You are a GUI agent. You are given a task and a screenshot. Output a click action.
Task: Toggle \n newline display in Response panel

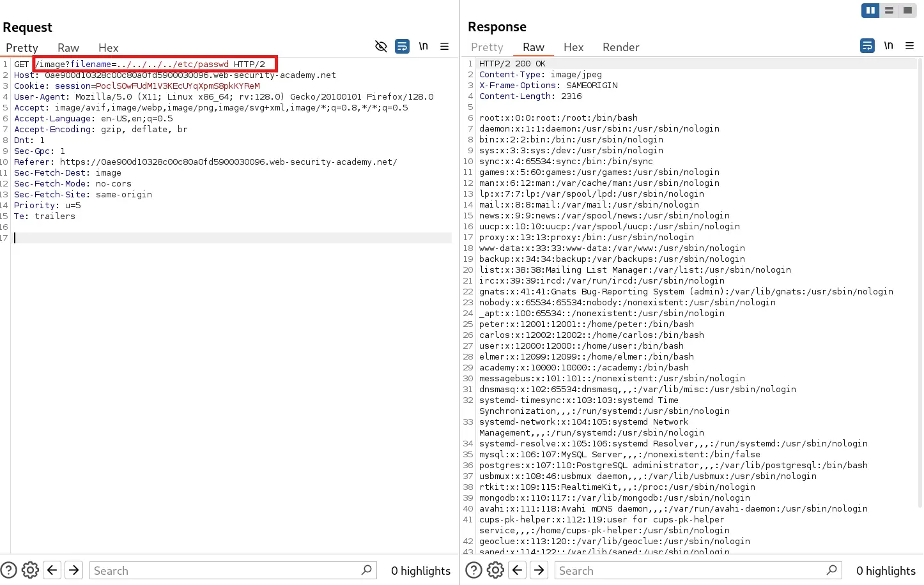[888, 45]
